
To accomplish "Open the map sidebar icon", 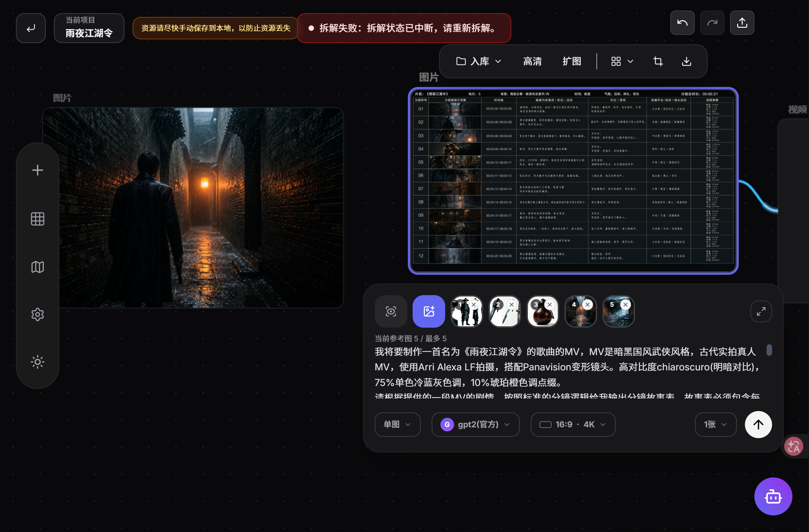I will coord(37,267).
